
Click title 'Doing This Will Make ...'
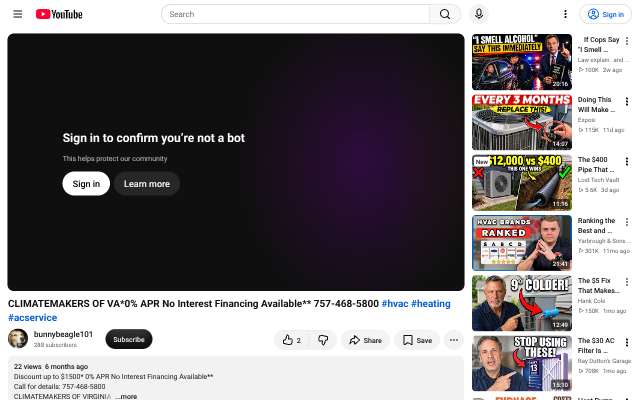point(596,104)
